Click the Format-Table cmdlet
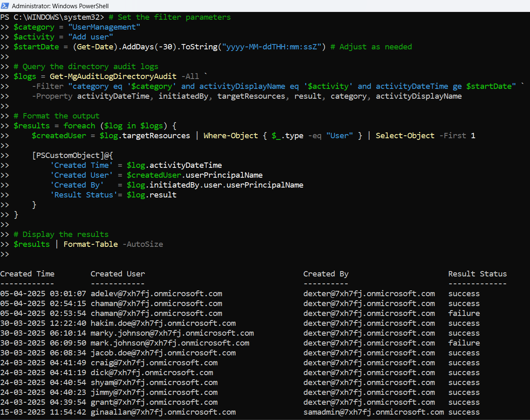Screen dimensions: 530x420 tap(91, 244)
